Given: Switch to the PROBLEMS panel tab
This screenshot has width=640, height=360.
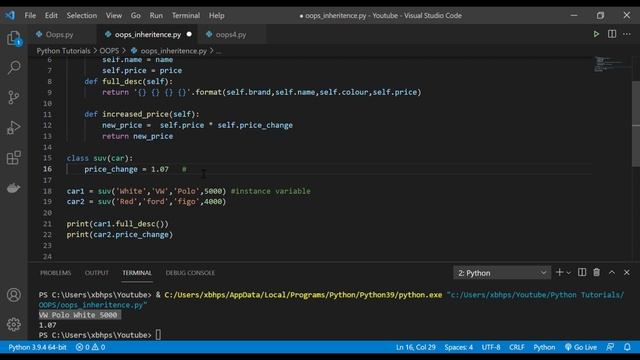Looking at the screenshot, I should pyautogui.click(x=56, y=273).
